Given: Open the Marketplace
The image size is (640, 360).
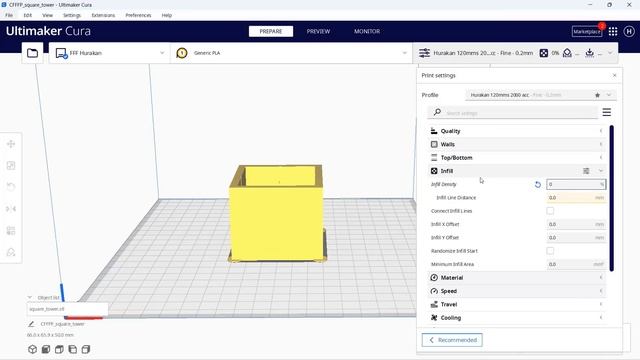Looking at the screenshot, I should pyautogui.click(x=587, y=31).
